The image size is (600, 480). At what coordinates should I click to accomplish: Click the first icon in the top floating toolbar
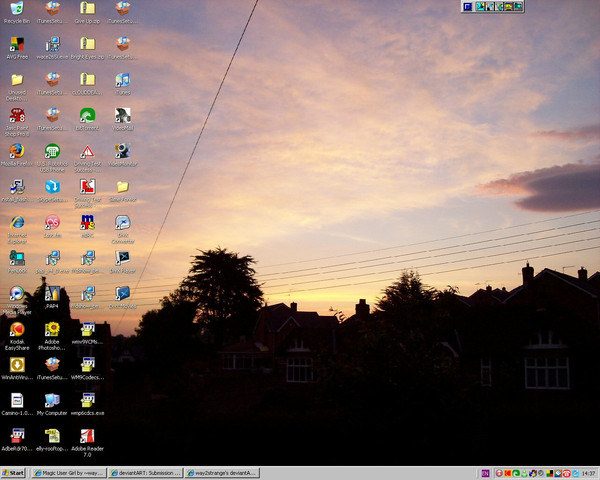468,6
